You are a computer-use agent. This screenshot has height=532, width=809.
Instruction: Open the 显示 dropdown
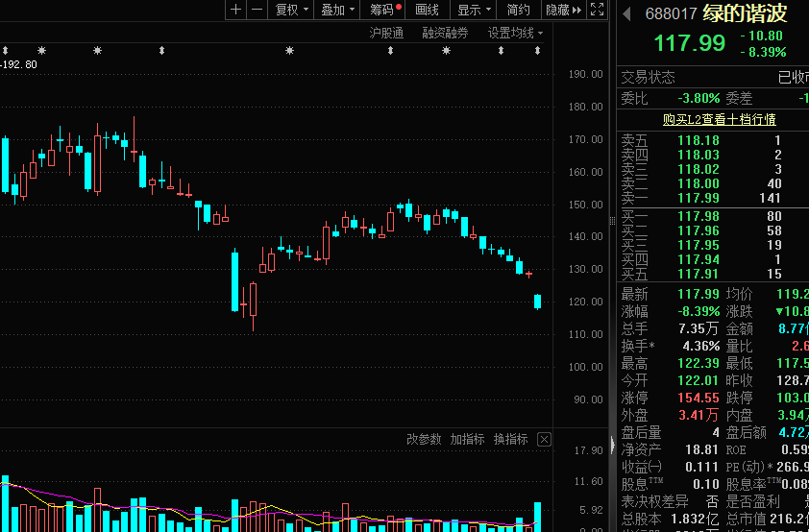(x=474, y=10)
